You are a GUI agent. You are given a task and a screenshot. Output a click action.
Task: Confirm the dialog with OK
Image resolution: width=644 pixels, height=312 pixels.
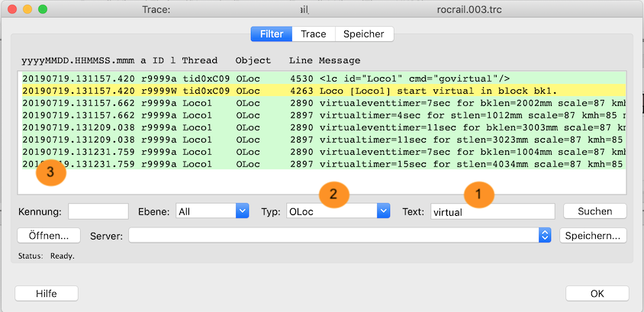coord(597,294)
